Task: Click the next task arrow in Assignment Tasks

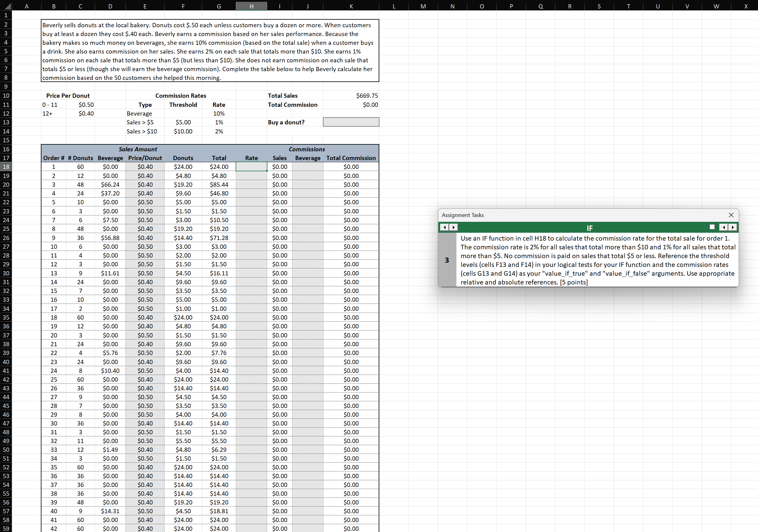Action: click(454, 227)
